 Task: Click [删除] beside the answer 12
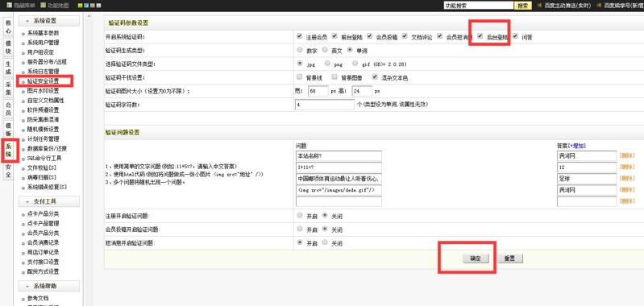(627, 167)
